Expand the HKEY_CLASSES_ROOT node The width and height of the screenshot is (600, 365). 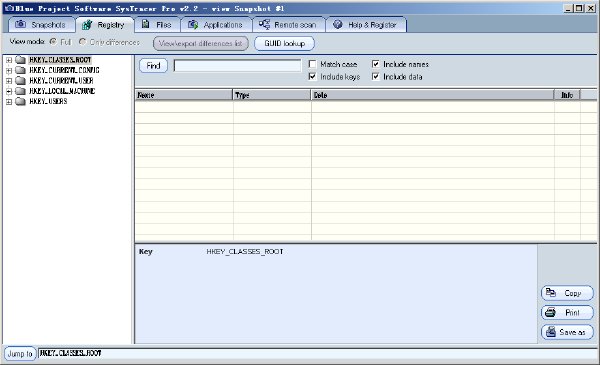coord(9,60)
